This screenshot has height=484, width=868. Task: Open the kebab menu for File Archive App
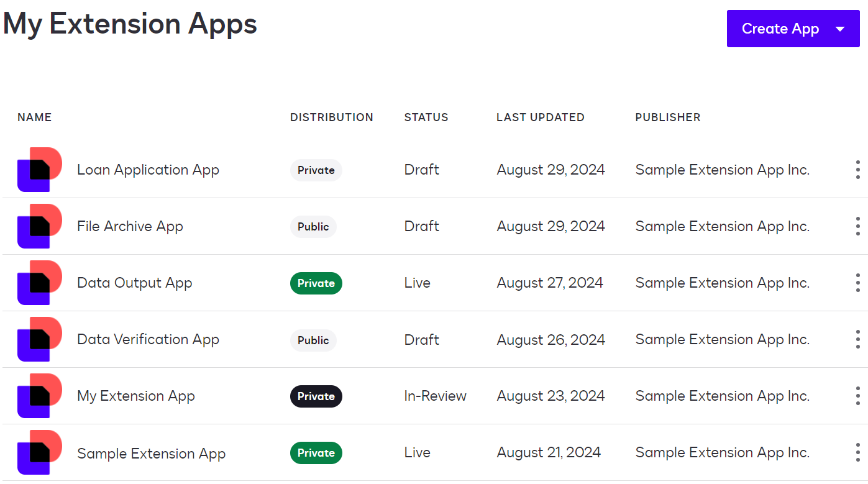[x=857, y=226]
